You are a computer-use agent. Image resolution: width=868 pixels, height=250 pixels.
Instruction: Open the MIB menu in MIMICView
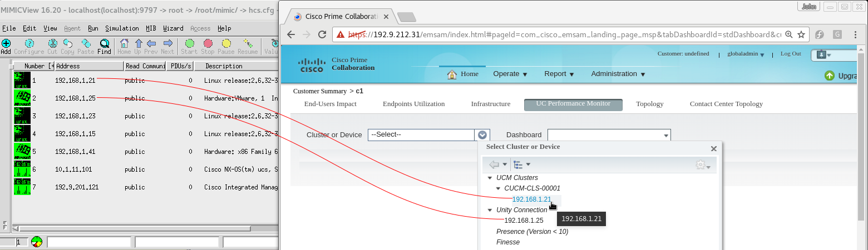[x=151, y=28]
